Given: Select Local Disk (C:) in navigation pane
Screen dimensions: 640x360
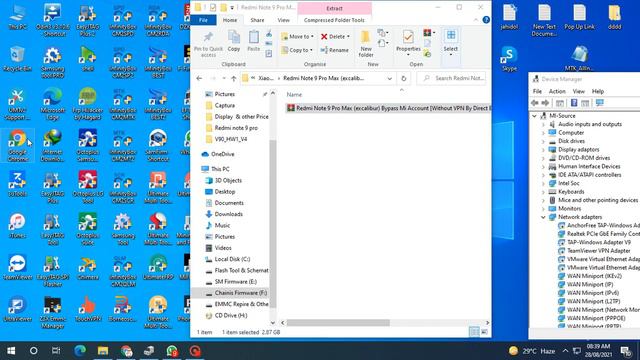Looking at the screenshot, I should point(232,259).
